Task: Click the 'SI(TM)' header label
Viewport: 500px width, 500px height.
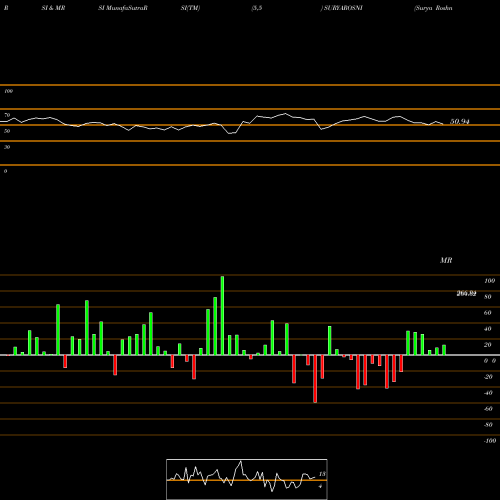Action: pos(190,8)
